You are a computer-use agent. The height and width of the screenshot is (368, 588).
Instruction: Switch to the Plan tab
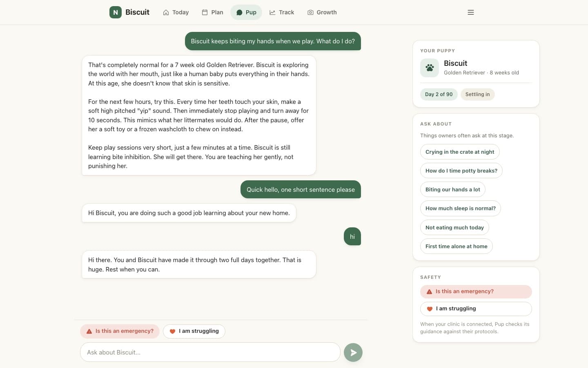(213, 12)
